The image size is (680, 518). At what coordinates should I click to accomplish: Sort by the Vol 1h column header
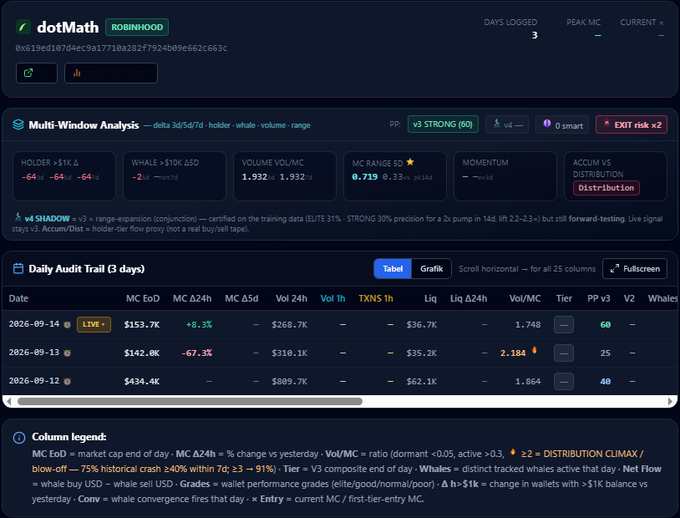(333, 298)
